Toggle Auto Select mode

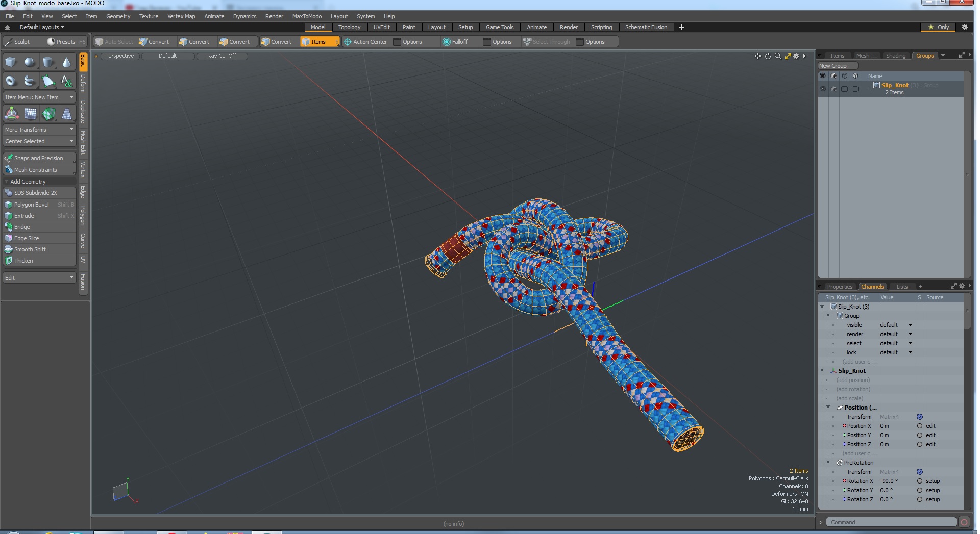[x=114, y=42]
